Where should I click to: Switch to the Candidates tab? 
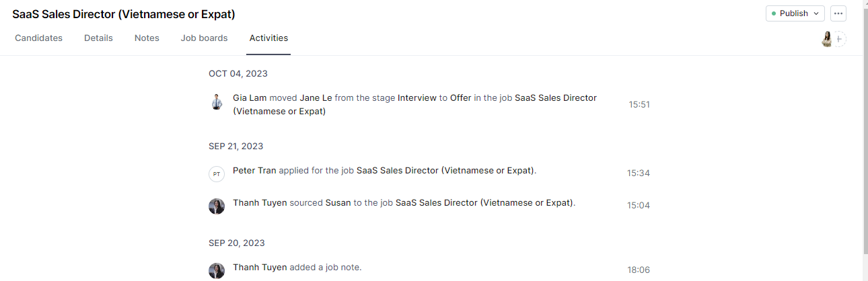[x=38, y=38]
